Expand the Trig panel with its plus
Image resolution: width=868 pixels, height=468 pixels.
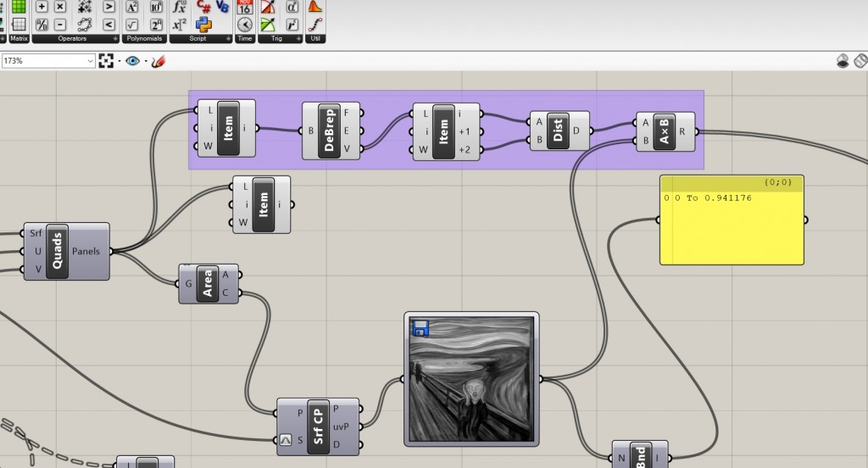298,39
